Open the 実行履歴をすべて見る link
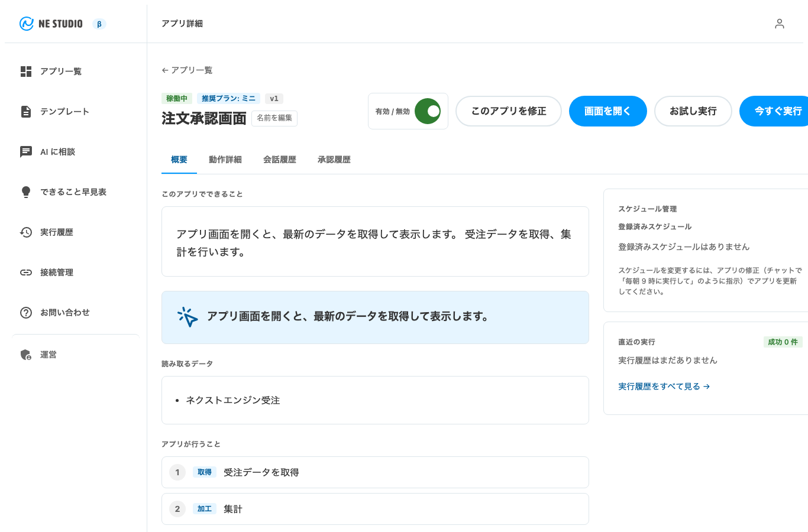808x532 pixels. (x=664, y=387)
